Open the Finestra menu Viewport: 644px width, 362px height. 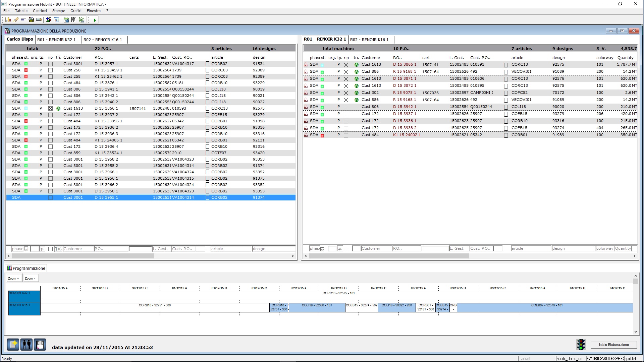coord(94,11)
